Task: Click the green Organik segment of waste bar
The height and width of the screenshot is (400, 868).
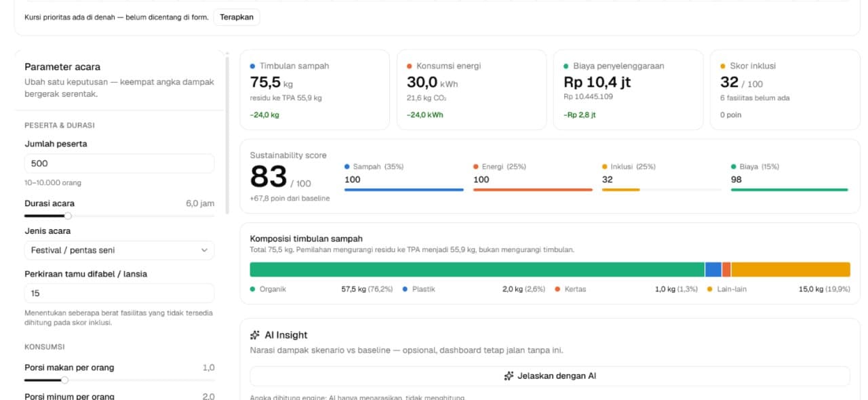Action: click(x=477, y=269)
